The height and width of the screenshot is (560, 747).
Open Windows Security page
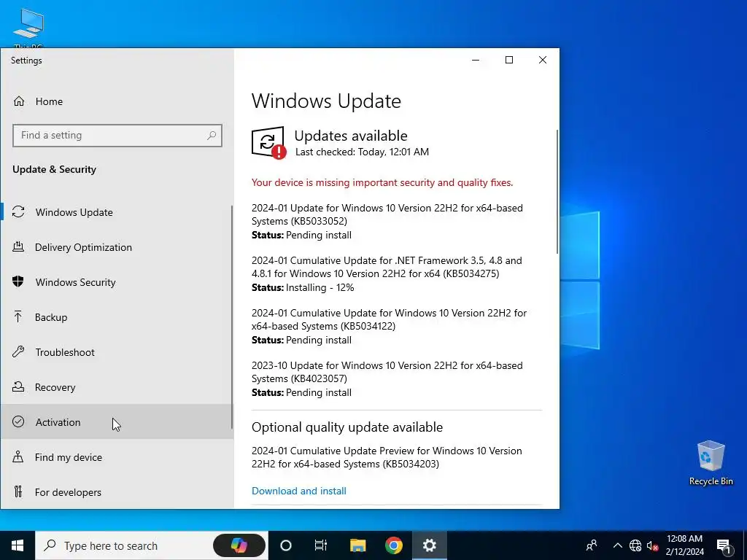tap(117, 282)
